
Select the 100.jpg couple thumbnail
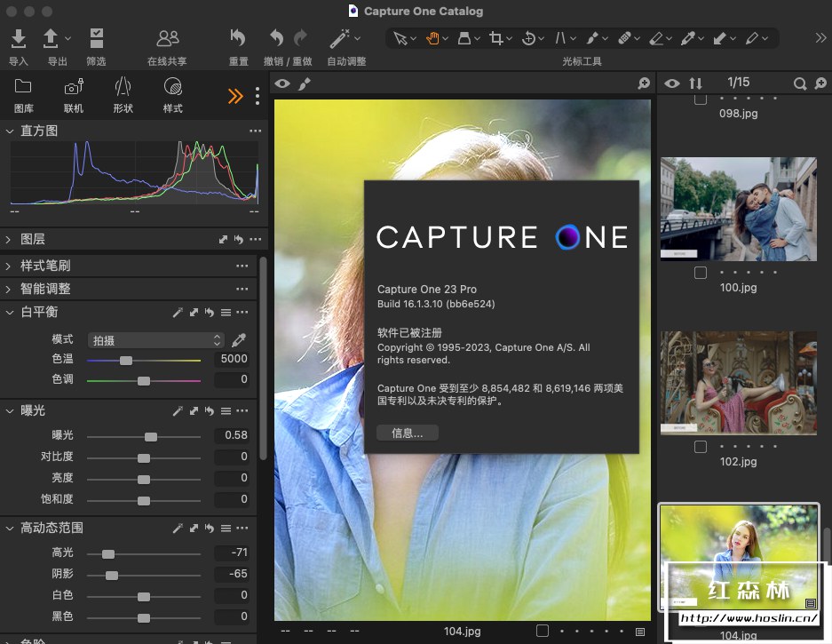[738, 209]
